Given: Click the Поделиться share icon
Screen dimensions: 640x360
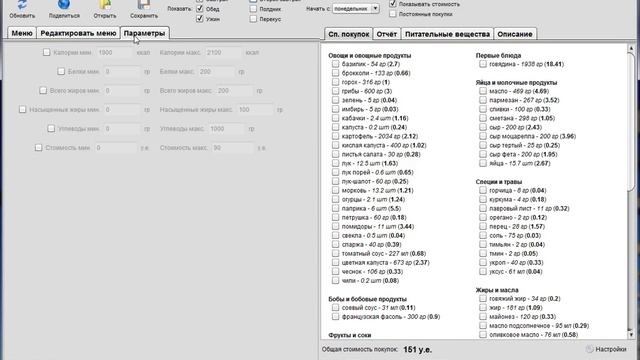Looking at the screenshot, I should coord(64,5).
